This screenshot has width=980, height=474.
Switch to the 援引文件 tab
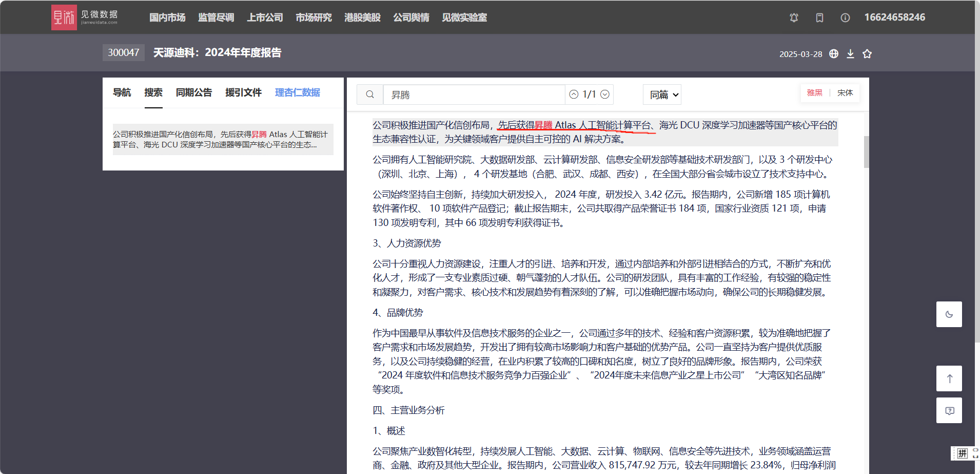tap(243, 92)
